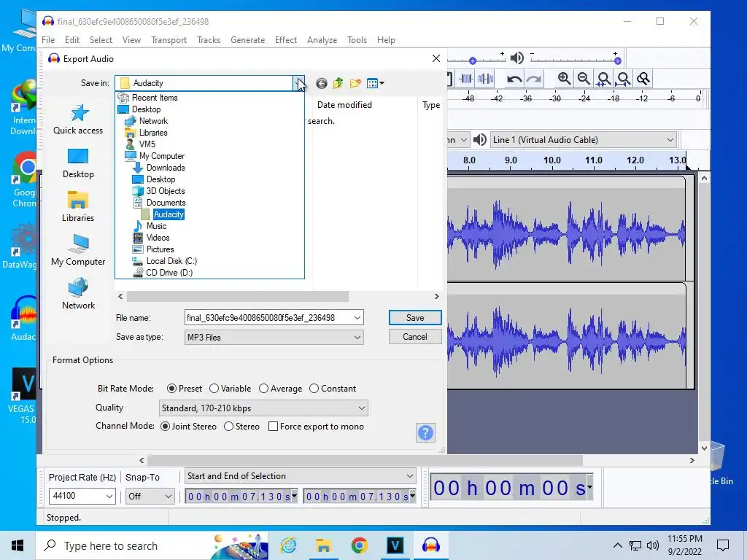The width and height of the screenshot is (747, 560).
Task: Click the Silence audio selection icon
Action: (485, 79)
